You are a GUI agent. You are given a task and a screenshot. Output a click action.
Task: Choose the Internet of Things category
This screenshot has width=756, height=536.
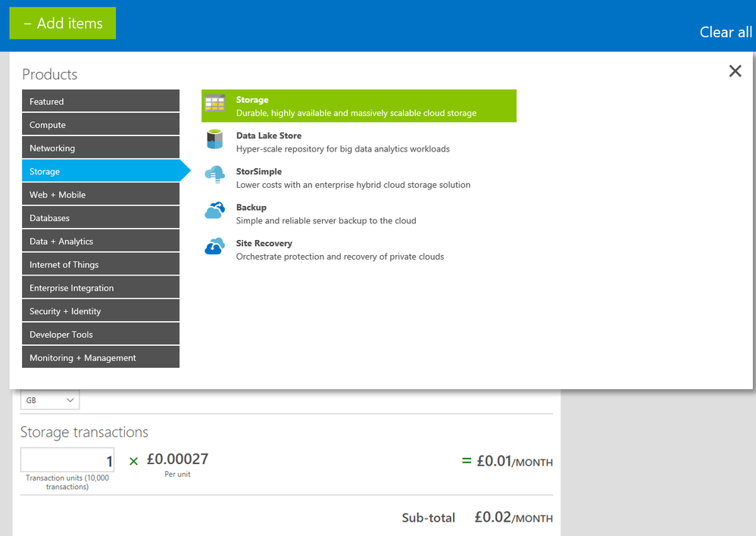coord(101,264)
